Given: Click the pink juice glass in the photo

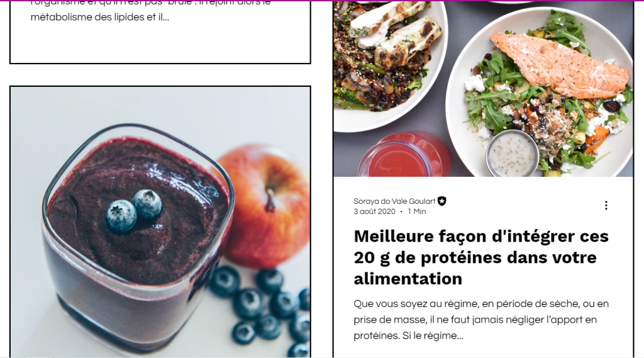Looking at the screenshot, I should click(x=404, y=155).
